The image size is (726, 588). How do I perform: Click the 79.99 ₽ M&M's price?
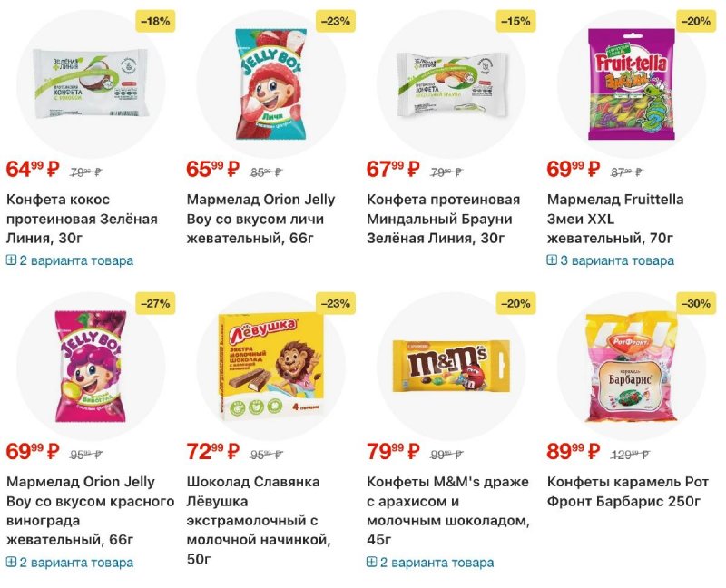(x=393, y=451)
